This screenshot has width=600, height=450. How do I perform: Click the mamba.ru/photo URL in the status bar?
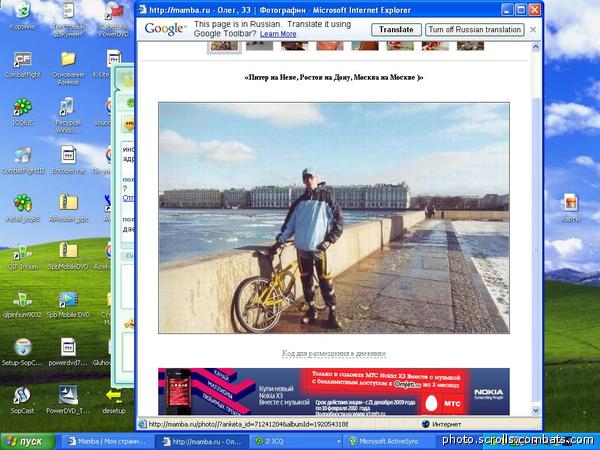point(248,424)
